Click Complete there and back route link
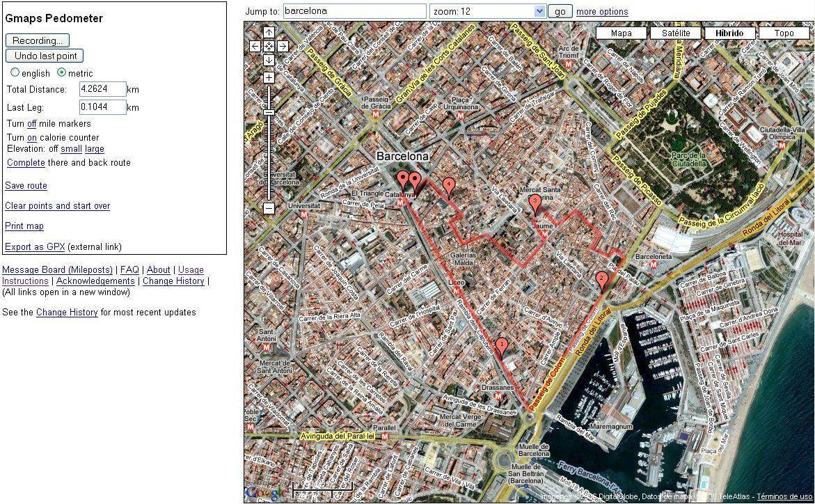This screenshot has height=504, width=815. coord(26,162)
